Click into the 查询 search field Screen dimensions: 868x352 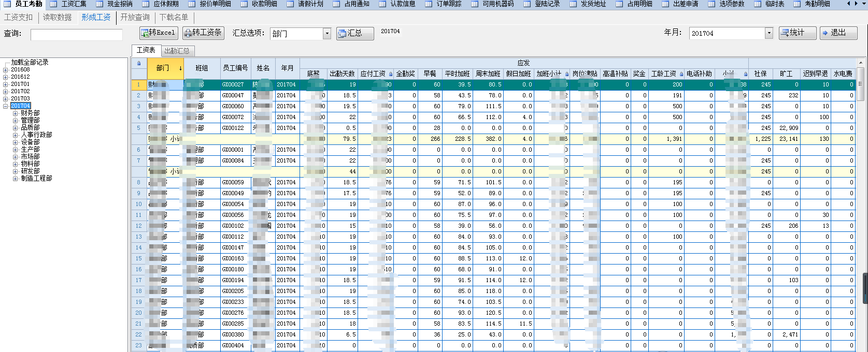(x=77, y=35)
